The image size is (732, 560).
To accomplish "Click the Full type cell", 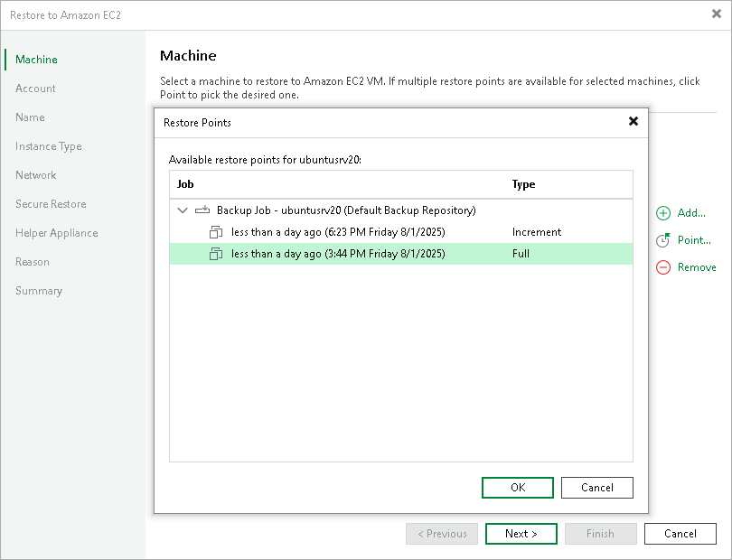I will [521, 254].
